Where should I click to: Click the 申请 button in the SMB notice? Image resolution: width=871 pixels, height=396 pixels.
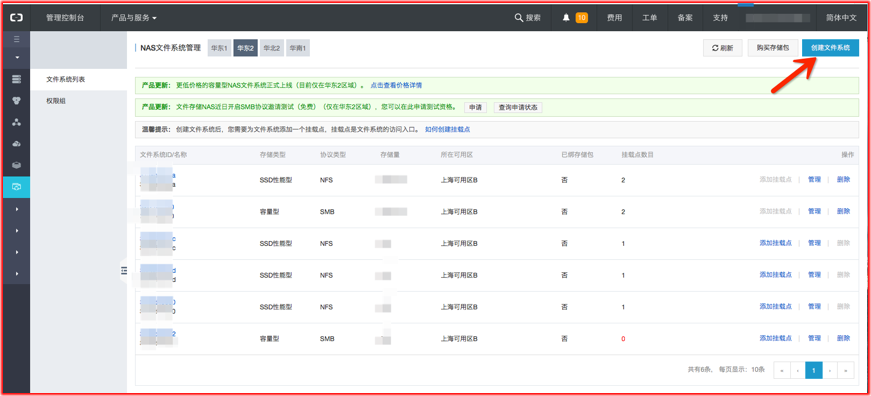(475, 107)
